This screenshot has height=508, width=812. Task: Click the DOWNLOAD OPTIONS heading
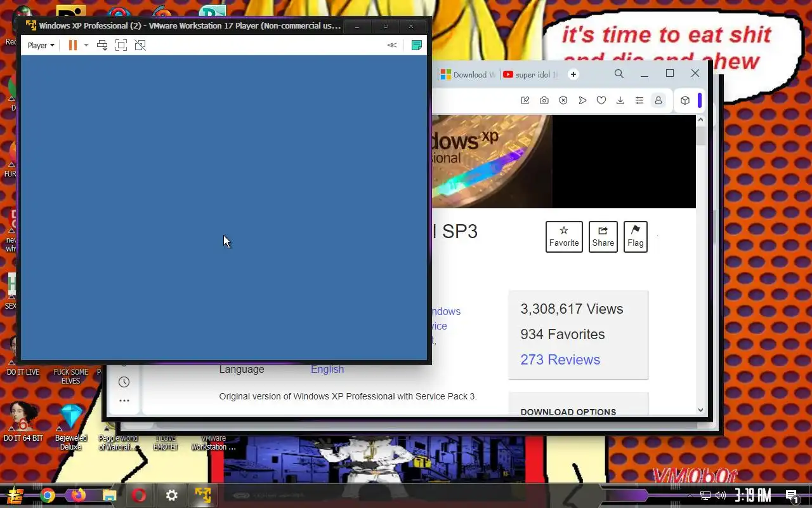(x=568, y=411)
